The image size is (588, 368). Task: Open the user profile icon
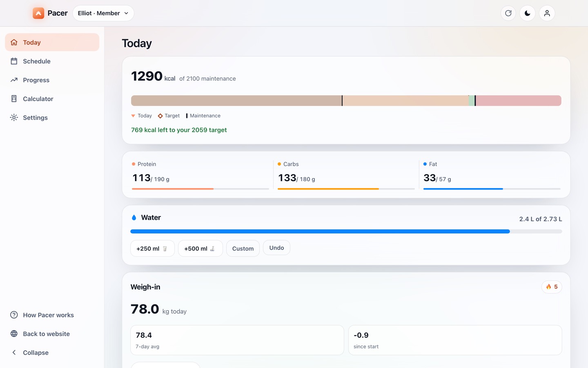point(547,13)
